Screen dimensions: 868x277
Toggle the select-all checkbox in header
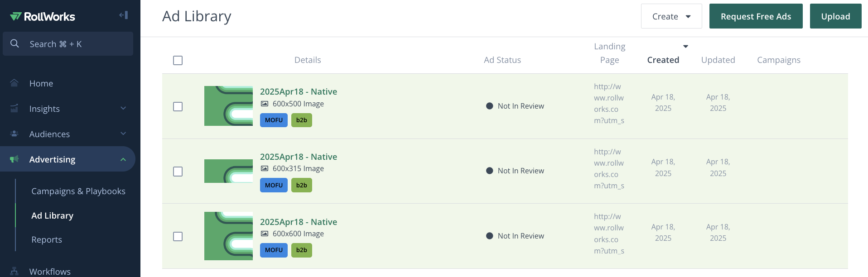coord(178,60)
